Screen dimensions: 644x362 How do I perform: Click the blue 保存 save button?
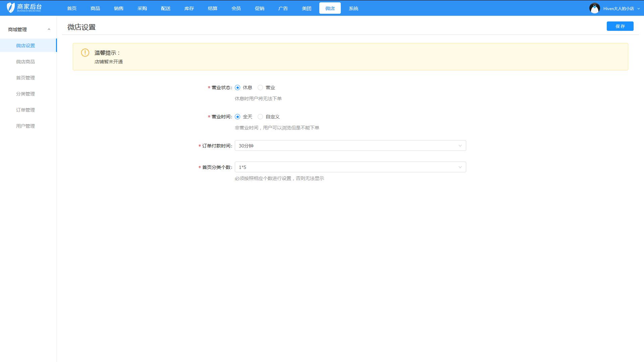(620, 26)
